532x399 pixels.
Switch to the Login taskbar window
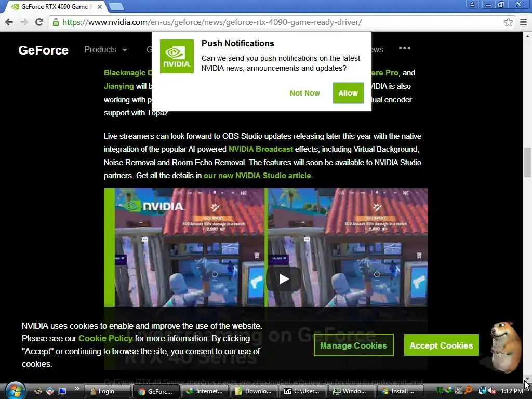107,391
